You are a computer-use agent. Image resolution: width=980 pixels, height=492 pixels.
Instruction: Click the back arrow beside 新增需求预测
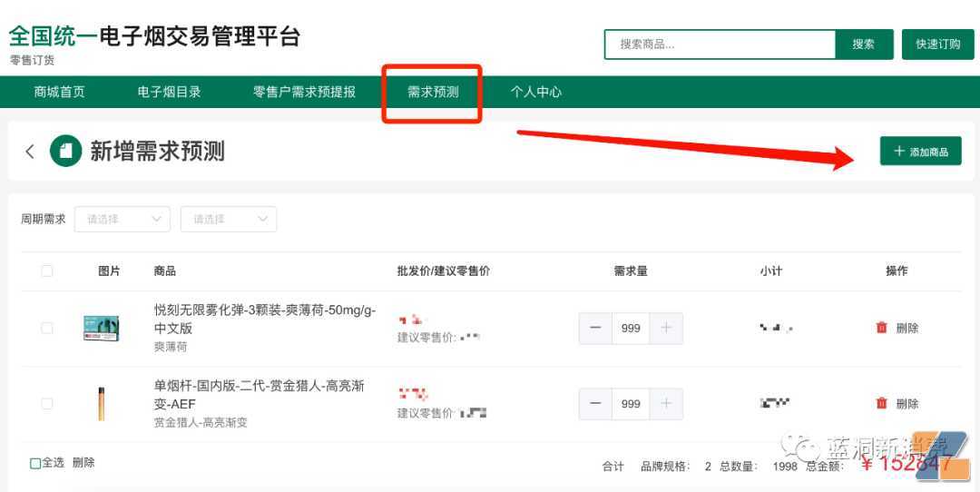tap(29, 152)
